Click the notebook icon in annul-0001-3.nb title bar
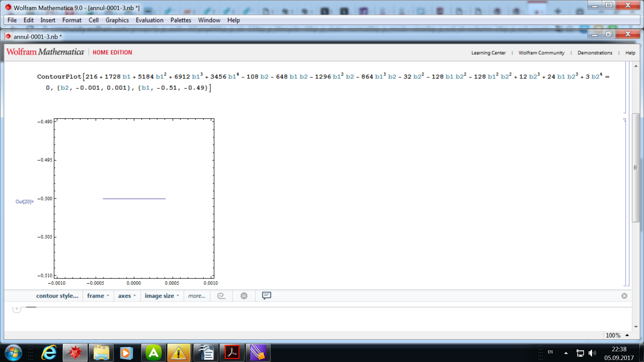This screenshot has width=644, height=362. point(8,36)
